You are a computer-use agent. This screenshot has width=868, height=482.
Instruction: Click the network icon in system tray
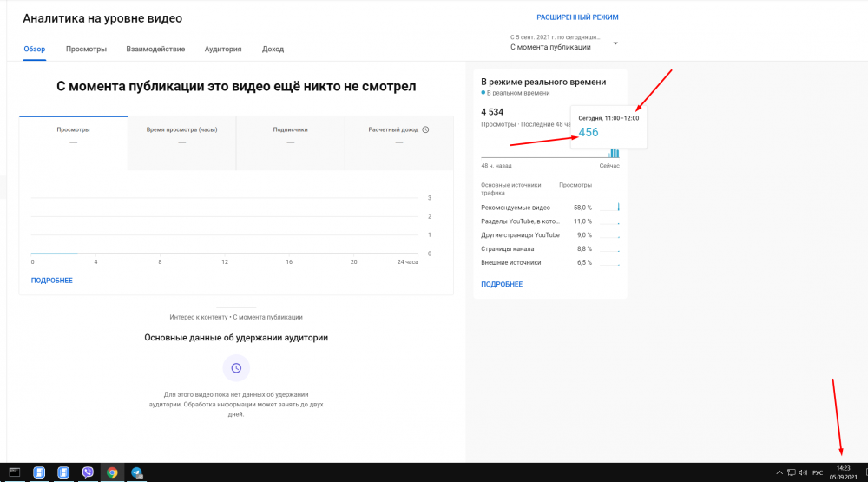791,472
